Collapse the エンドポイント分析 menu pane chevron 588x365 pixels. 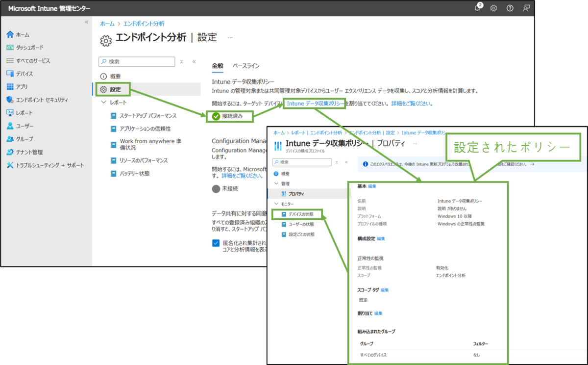194,62
